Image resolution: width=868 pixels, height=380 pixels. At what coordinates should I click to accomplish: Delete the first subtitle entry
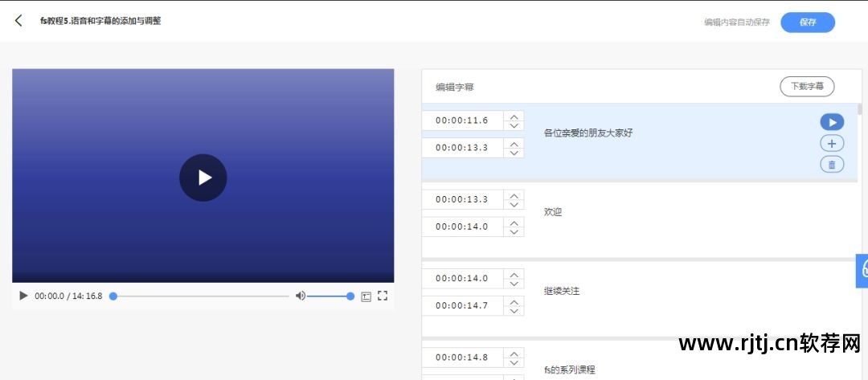click(832, 165)
